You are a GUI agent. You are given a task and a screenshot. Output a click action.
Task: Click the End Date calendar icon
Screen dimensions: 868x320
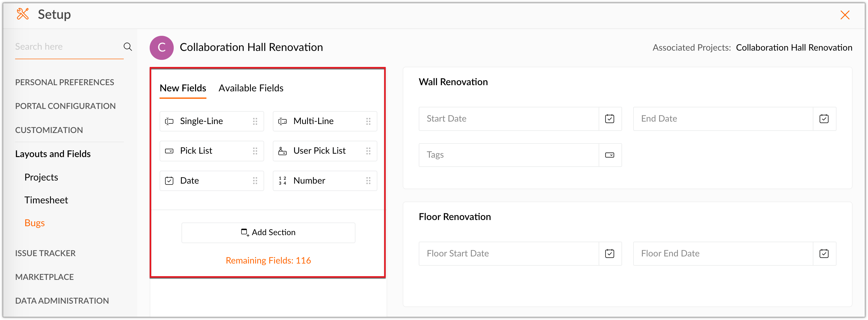(x=824, y=119)
